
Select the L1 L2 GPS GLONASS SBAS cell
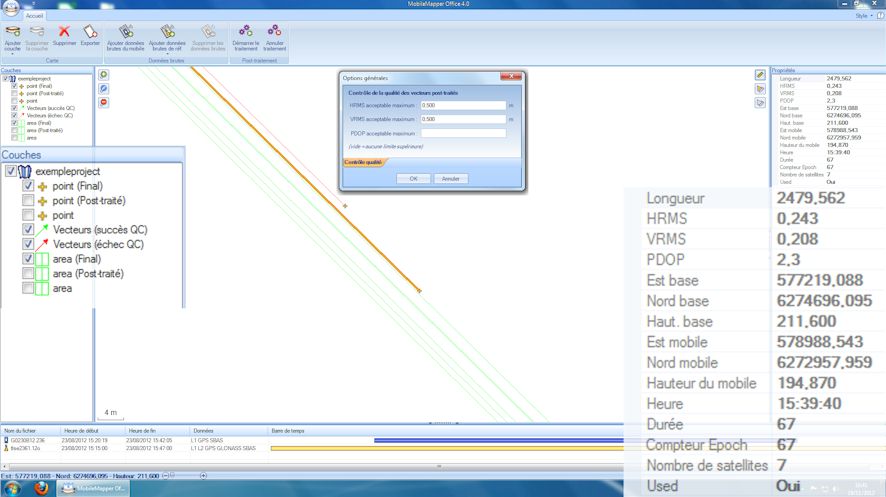223,448
